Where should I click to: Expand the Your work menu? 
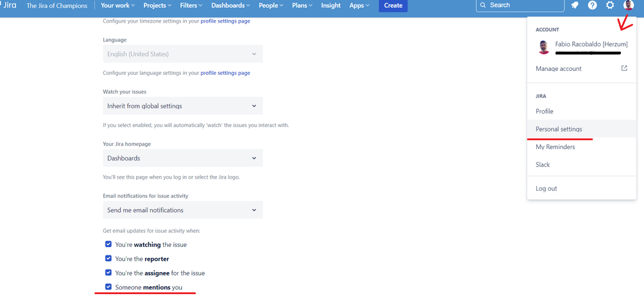pyautogui.click(x=117, y=5)
